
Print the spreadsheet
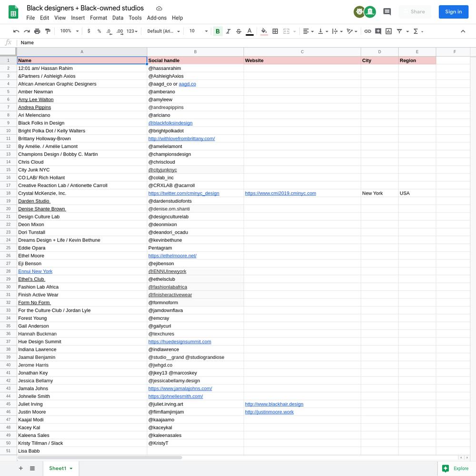tap(37, 31)
